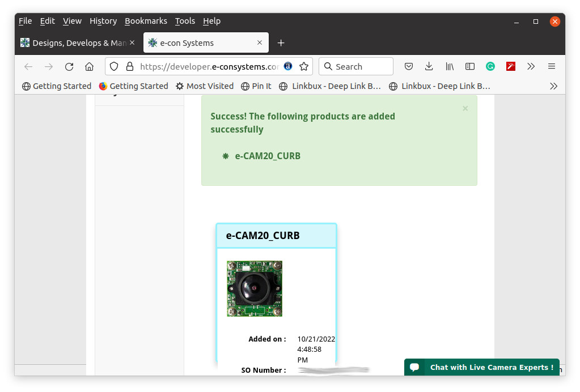Open the View menu
580x392 pixels.
72,21
